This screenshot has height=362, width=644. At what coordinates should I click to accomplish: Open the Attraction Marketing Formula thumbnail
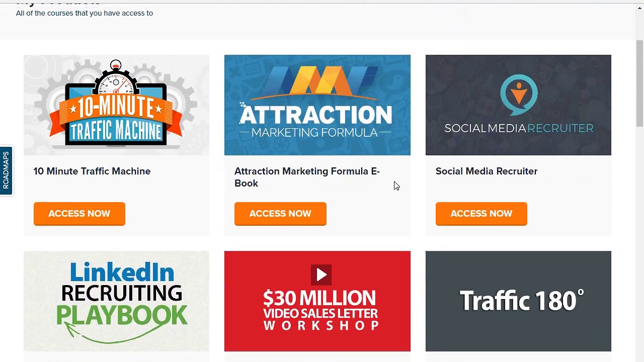pyautogui.click(x=317, y=105)
